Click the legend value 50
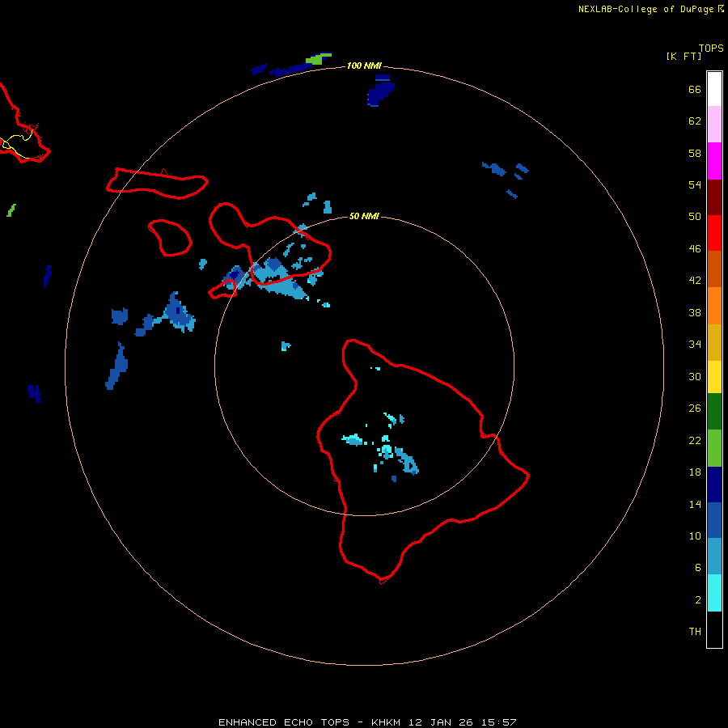This screenshot has width=728, height=728. pos(695,216)
